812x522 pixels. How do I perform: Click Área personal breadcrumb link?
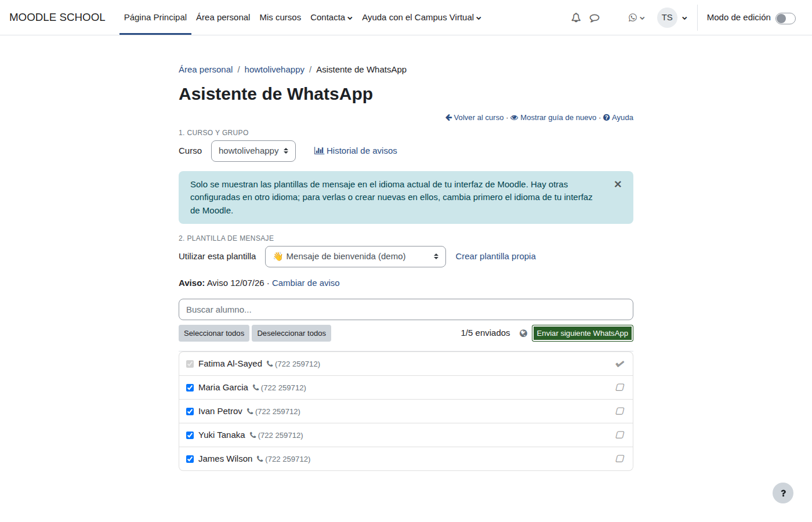(205, 70)
